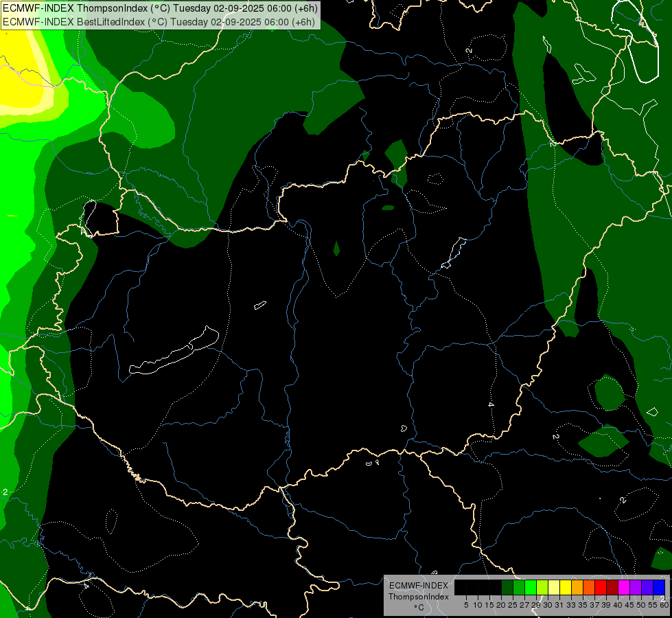Image resolution: width=672 pixels, height=618 pixels.
Task: Click the bright green 27–29 legend swatch
Action: pyautogui.click(x=531, y=587)
